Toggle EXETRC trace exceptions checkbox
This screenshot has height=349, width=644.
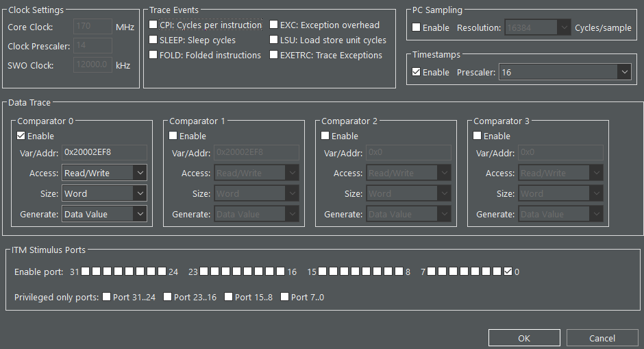pos(274,56)
